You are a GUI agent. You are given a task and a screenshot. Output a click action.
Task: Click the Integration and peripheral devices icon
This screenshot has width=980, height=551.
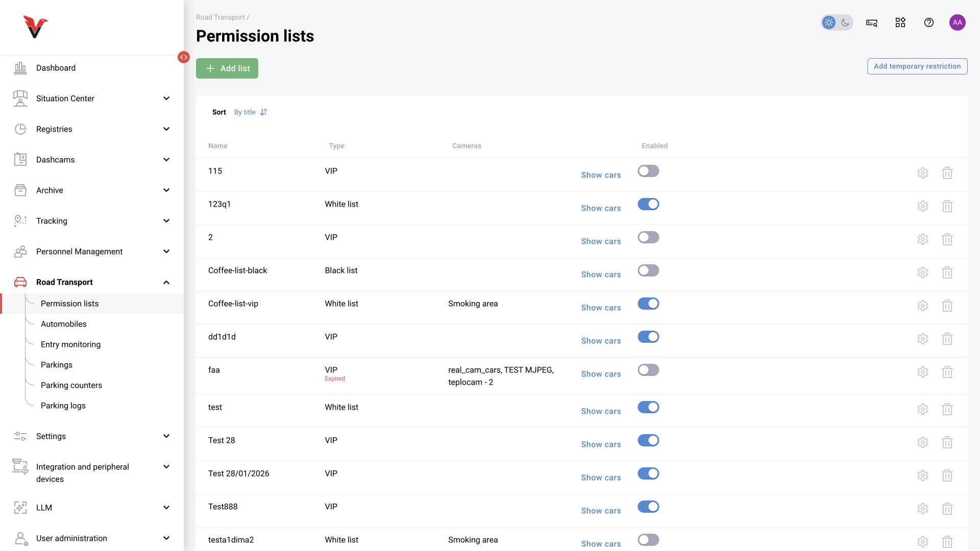(x=20, y=466)
